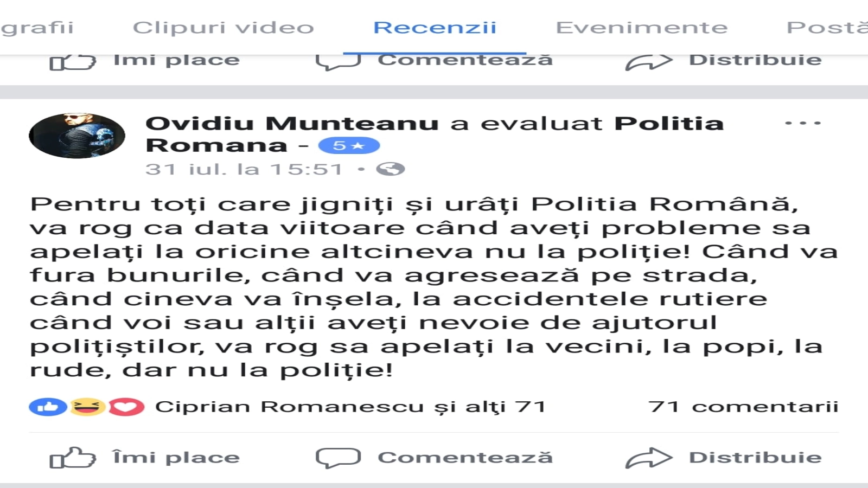The image size is (868, 488).
Task: Open Ciprian Romanescu și alți 71 reactions list
Action: click(350, 407)
